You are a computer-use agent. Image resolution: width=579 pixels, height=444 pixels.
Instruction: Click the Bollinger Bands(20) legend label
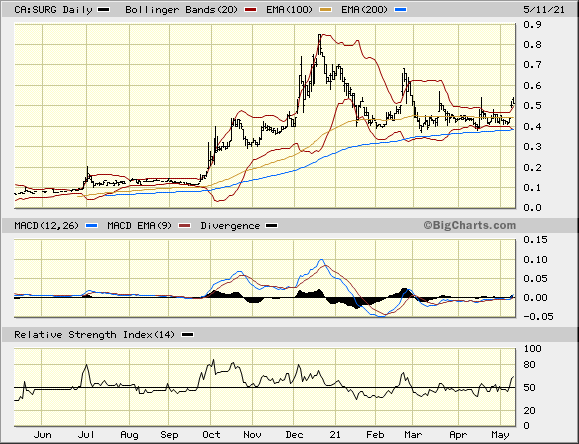click(x=181, y=10)
